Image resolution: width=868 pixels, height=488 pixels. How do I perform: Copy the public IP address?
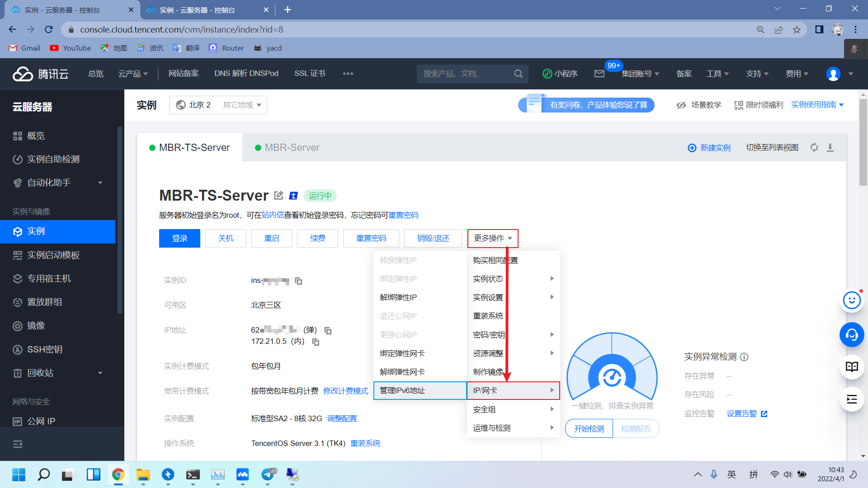click(x=328, y=331)
